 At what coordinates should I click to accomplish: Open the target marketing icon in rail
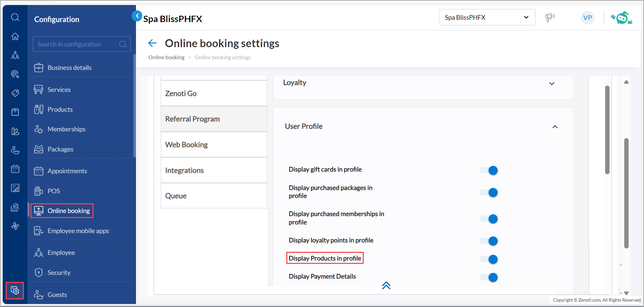15,74
